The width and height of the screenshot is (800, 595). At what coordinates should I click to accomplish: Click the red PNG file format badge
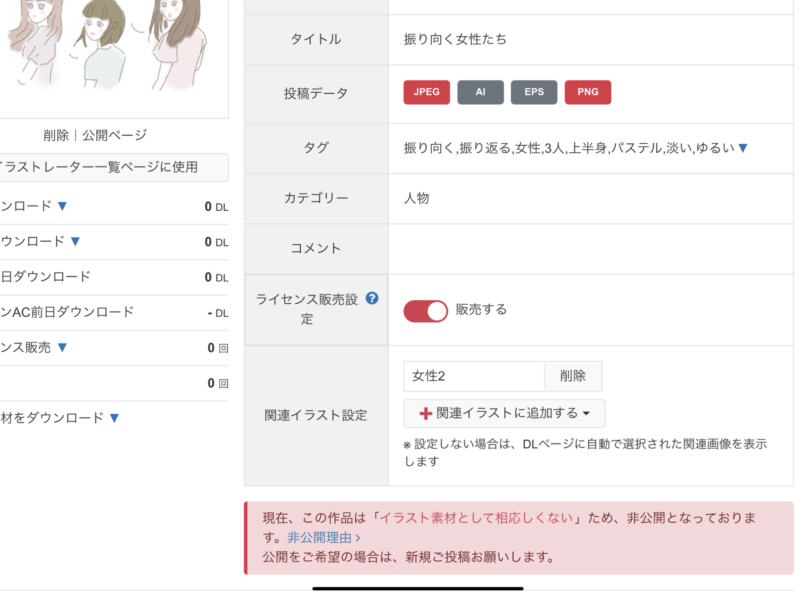(588, 92)
